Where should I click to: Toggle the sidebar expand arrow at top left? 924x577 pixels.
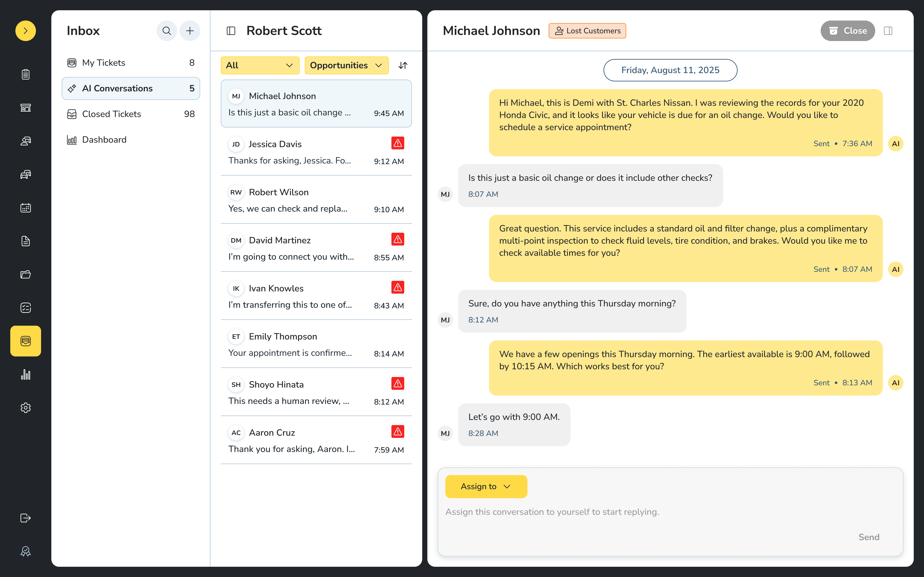pos(26,31)
